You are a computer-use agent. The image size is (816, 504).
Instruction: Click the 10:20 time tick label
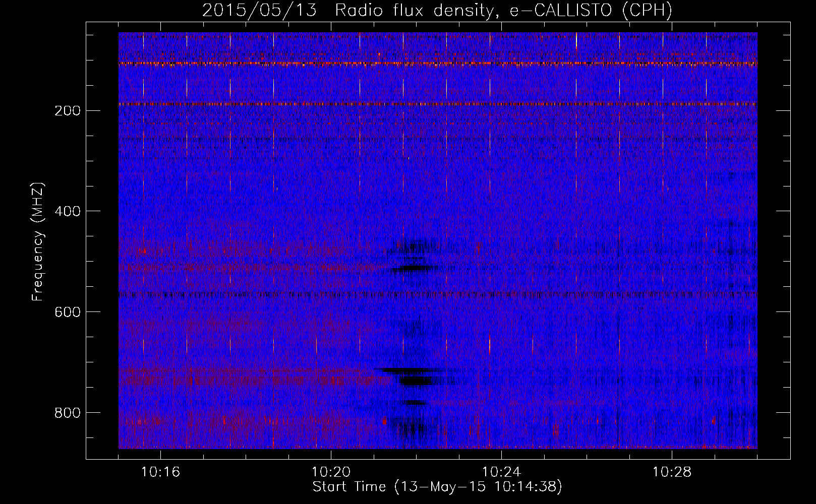point(331,472)
